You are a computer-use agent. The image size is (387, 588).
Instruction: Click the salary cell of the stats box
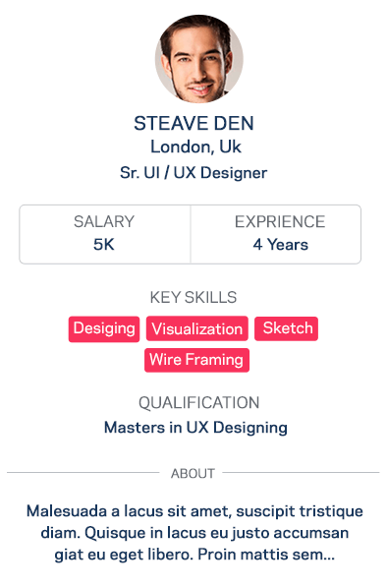click(105, 234)
